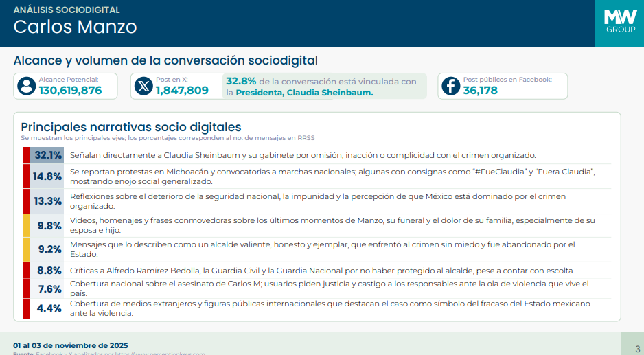Click the 8.8% narrative about Ramírez Bedolla
The height and width of the screenshot is (355, 644).
322,271
